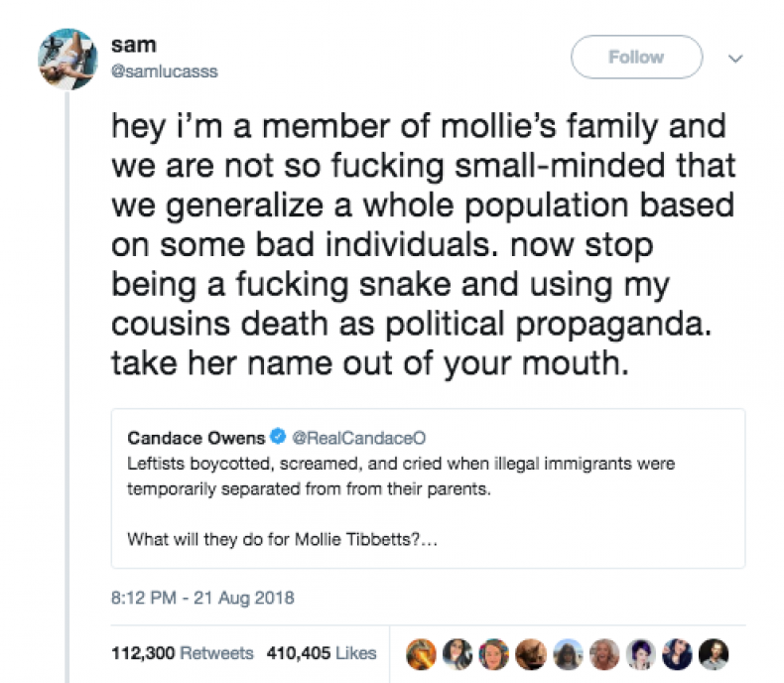View the 410,405 Likes list
Screen dimensions: 784x683
click(321, 653)
